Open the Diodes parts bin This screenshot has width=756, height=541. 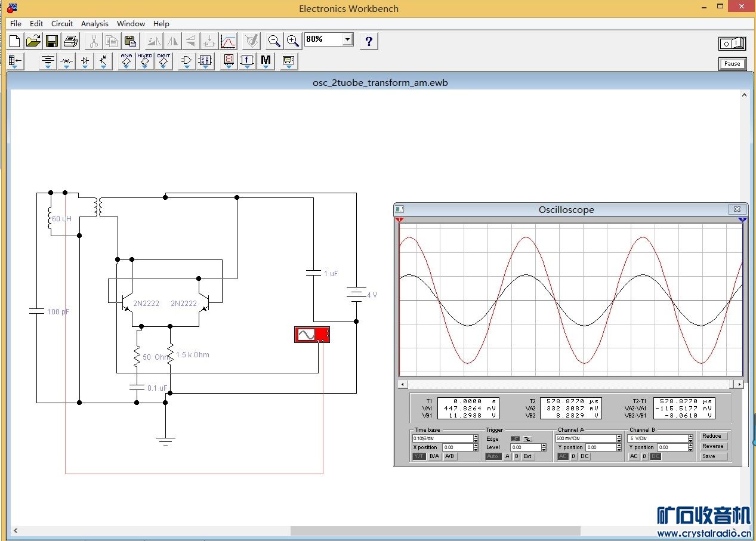click(x=85, y=61)
